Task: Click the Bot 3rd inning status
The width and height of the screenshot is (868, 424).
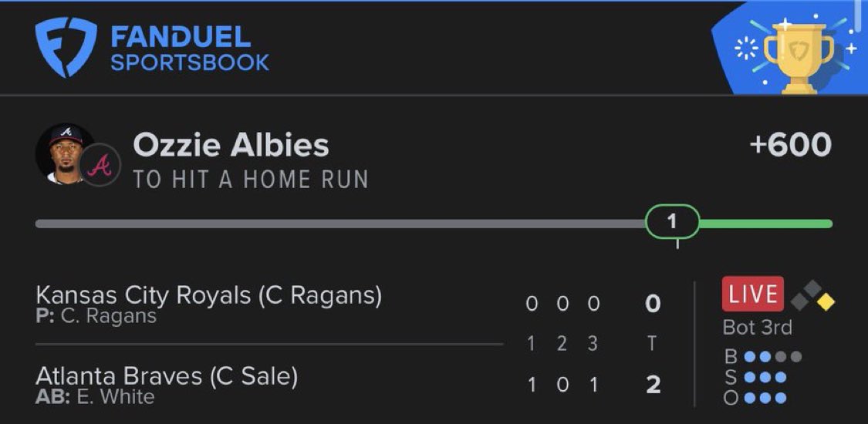Action: click(x=757, y=327)
